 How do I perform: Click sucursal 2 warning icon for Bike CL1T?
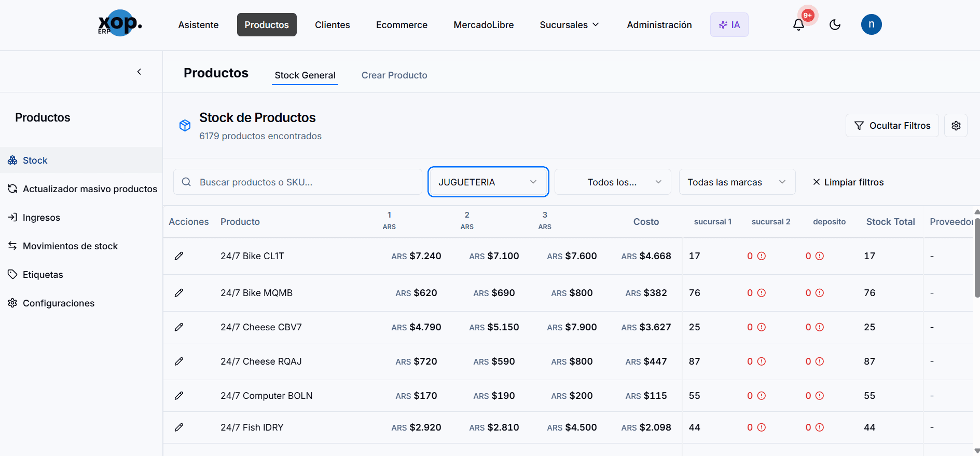tap(762, 256)
